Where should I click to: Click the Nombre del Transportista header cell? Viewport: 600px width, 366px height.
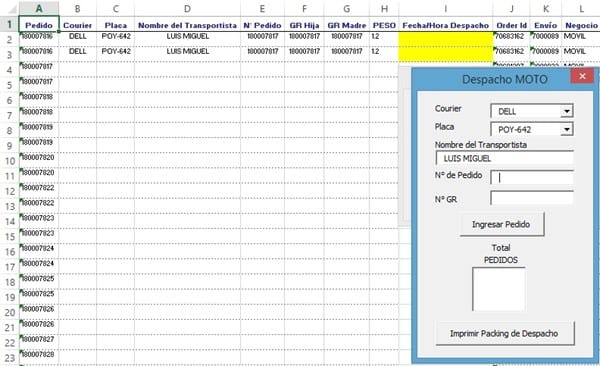tap(187, 25)
